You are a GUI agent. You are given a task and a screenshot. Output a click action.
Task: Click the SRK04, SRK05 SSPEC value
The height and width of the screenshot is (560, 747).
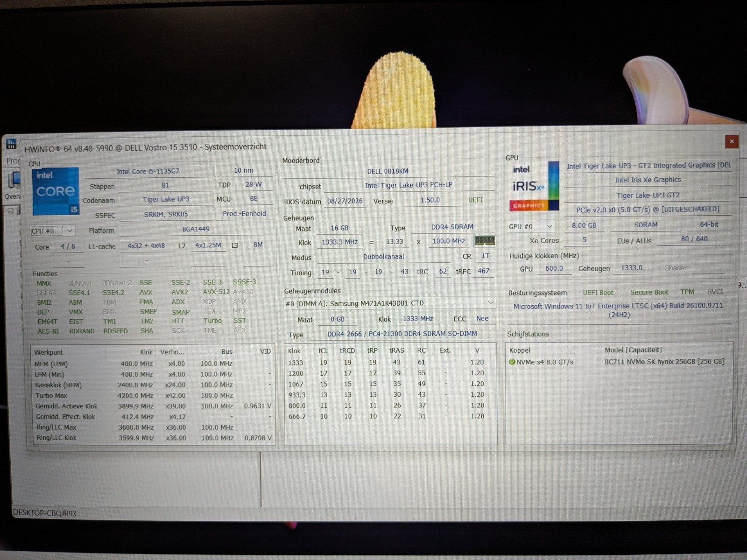pyautogui.click(x=166, y=214)
